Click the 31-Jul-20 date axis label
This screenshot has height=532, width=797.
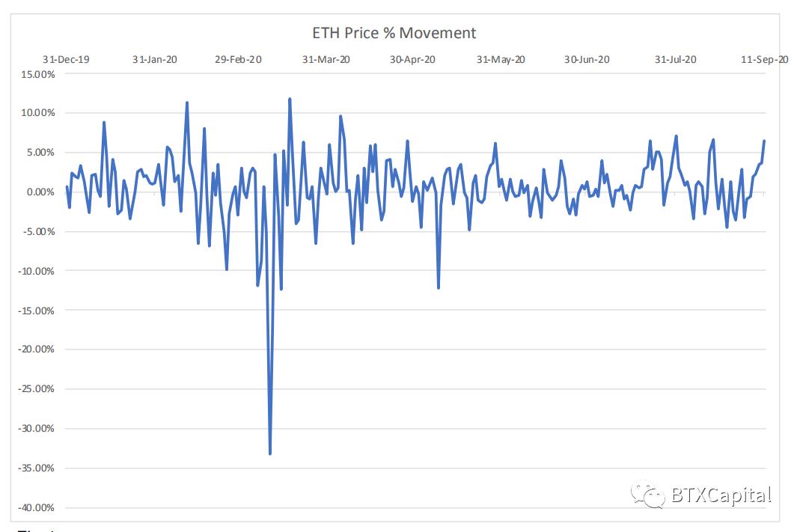point(675,59)
